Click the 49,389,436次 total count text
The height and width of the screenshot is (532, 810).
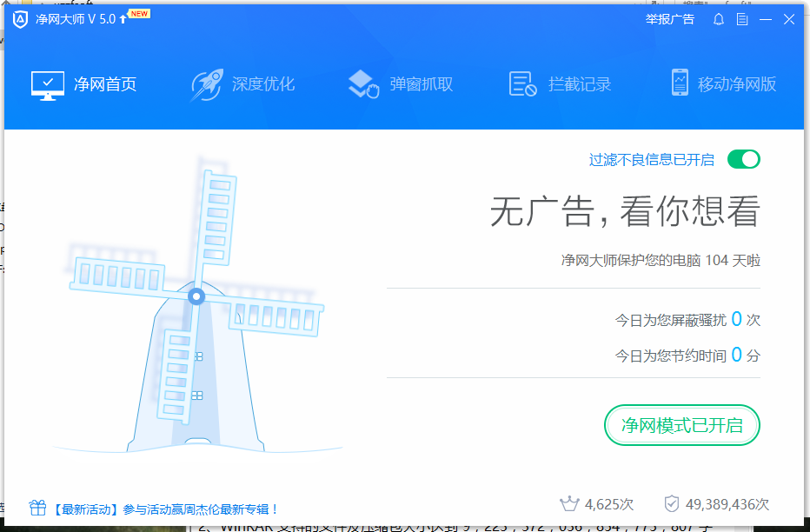tap(727, 505)
